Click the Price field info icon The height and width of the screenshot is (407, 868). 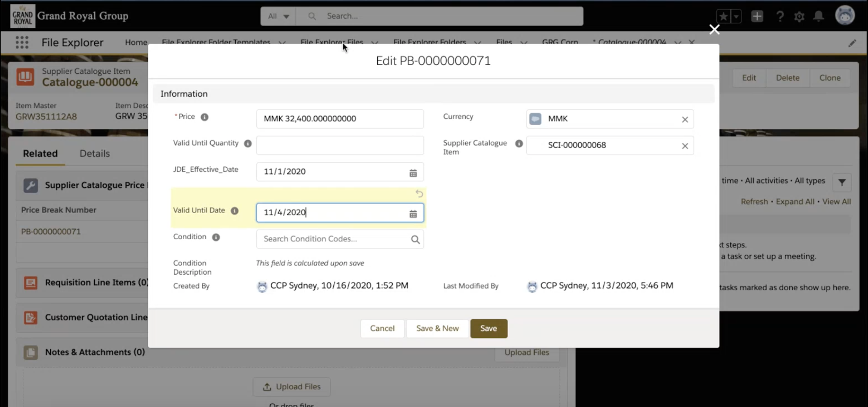coord(204,117)
